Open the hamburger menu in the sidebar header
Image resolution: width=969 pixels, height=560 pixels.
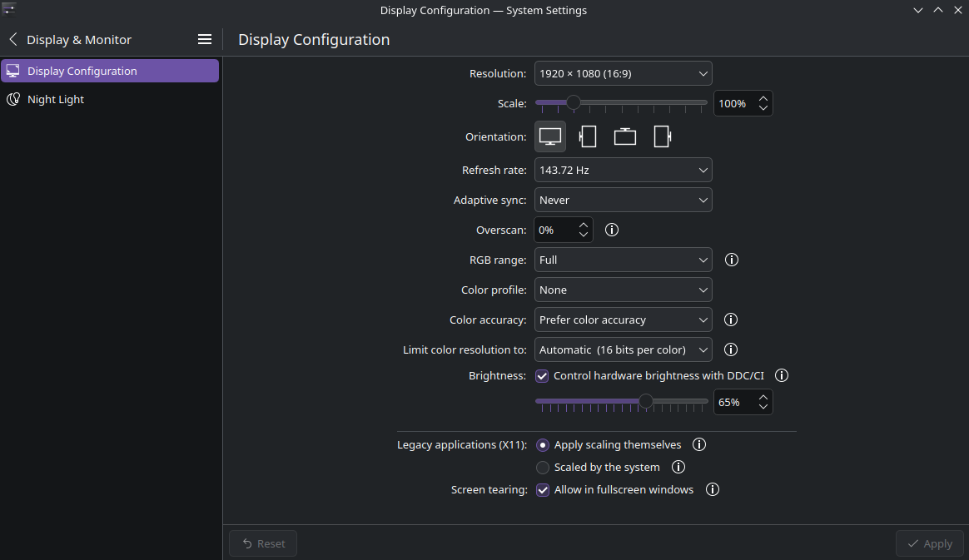coord(205,39)
